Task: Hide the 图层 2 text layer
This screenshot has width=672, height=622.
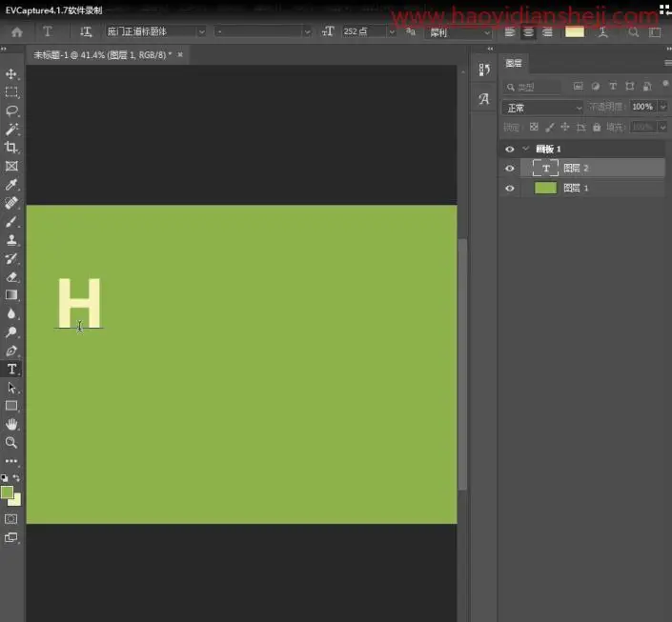Action: 510,169
